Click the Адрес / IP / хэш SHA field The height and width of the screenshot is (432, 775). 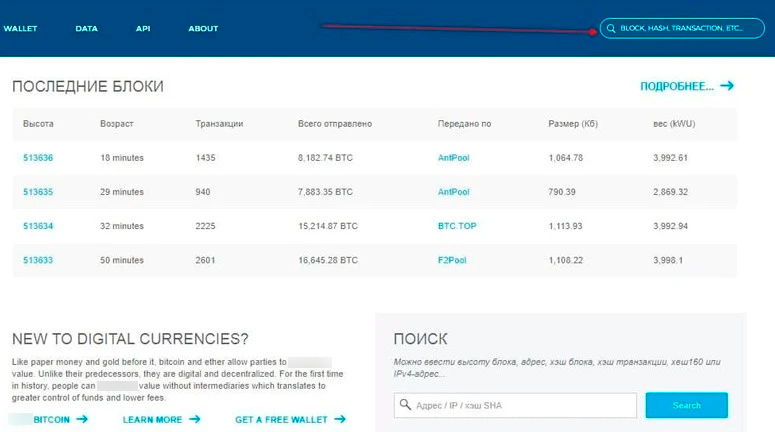522,405
